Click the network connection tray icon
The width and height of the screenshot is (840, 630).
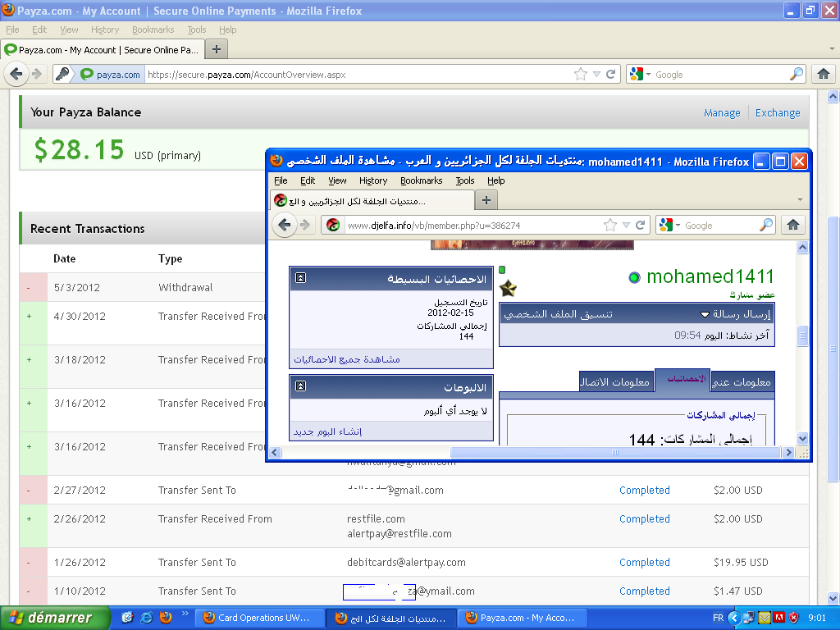tap(749, 618)
